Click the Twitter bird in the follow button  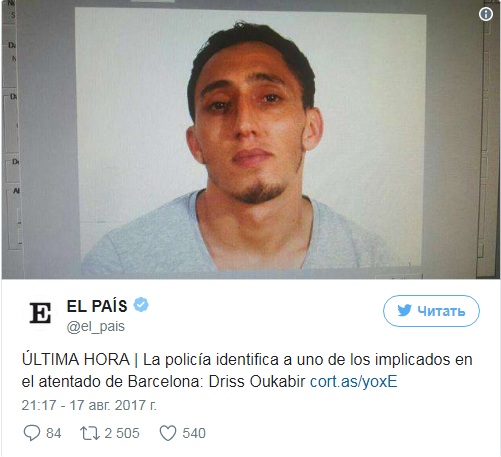coord(404,311)
